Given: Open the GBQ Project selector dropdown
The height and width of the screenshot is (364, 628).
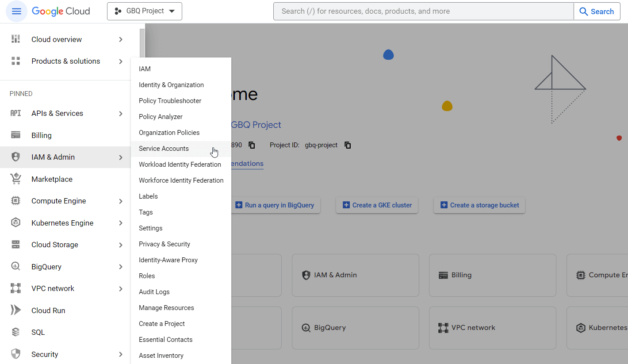Looking at the screenshot, I should pyautogui.click(x=145, y=11).
